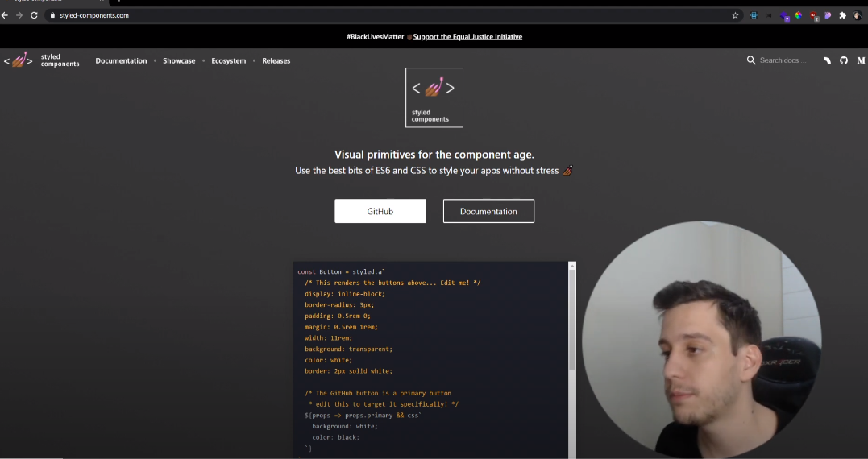Viewport: 868px width, 459px height.
Task: Click the 'display: inline-block;' code line
Action: click(x=345, y=294)
